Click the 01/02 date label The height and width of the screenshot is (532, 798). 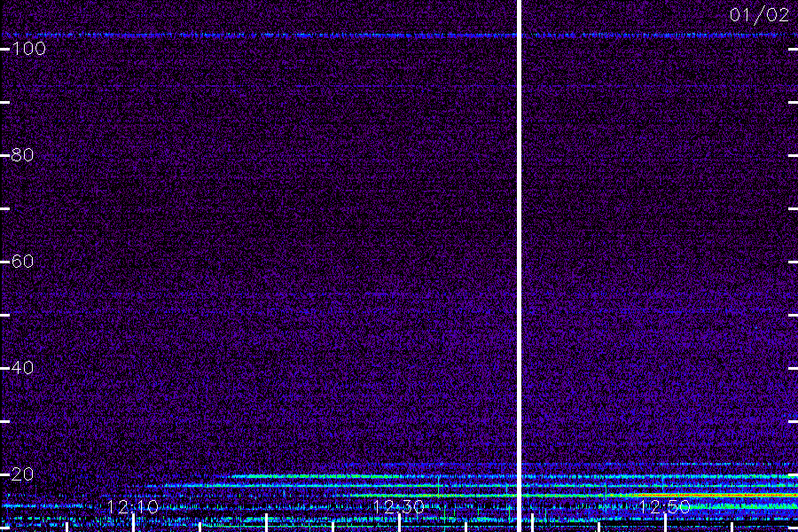(759, 15)
